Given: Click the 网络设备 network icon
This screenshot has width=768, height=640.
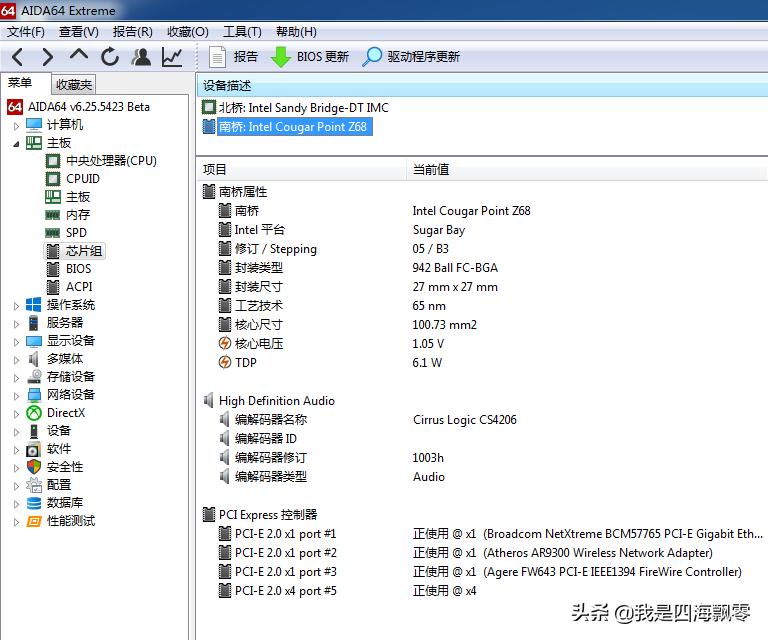Looking at the screenshot, I should tap(34, 395).
